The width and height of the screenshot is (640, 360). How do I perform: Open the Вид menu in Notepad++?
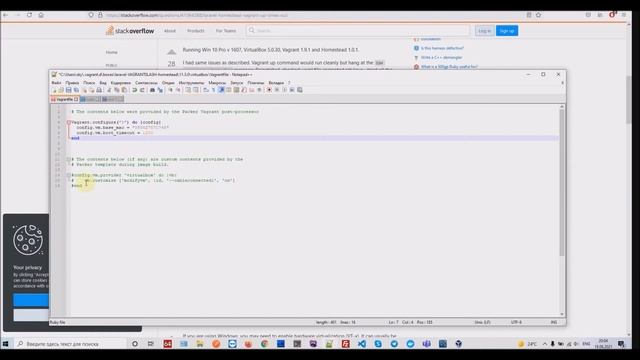[103, 83]
